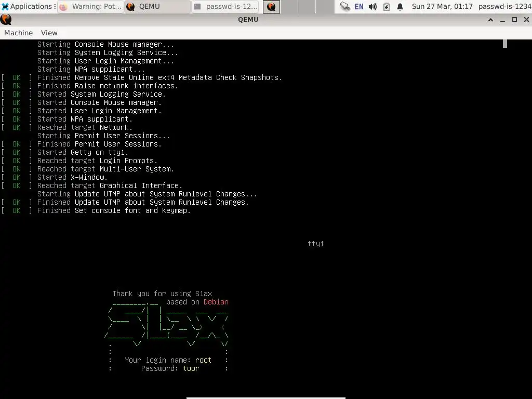
Task: Open the passwd-is-1234 user menu
Action: tap(505, 6)
